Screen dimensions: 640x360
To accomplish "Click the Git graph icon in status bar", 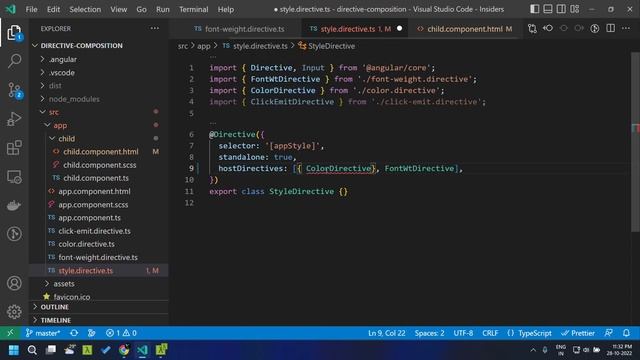I will point(91,333).
